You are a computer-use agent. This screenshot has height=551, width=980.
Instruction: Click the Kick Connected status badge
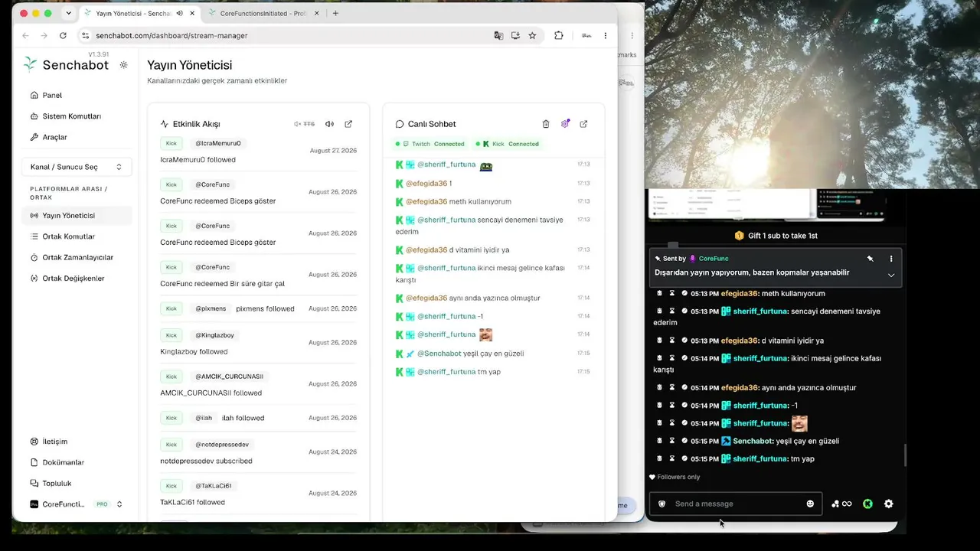pos(507,144)
